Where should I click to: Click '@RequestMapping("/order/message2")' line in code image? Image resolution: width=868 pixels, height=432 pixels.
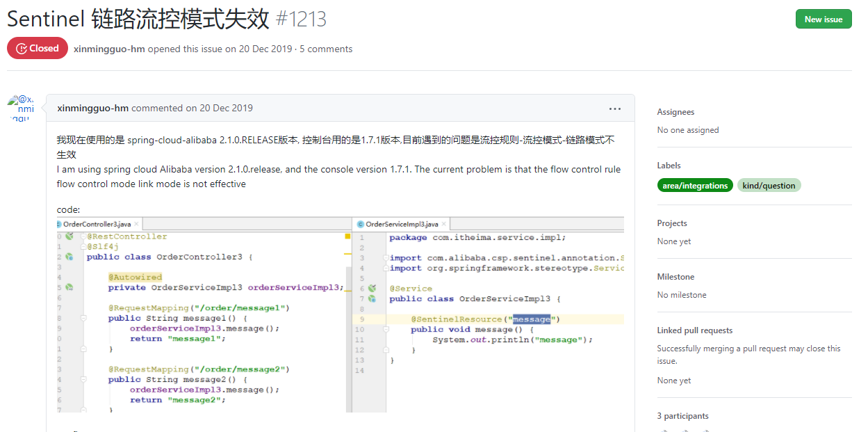(199, 369)
